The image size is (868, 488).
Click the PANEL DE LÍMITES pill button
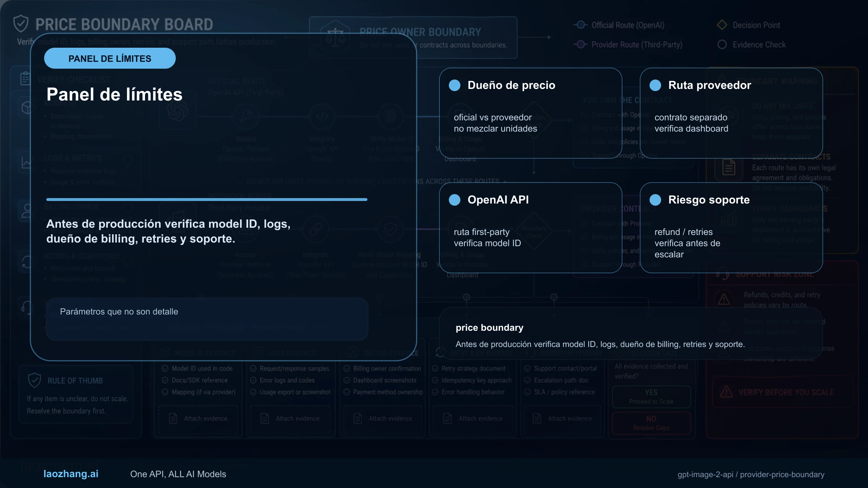click(x=110, y=58)
